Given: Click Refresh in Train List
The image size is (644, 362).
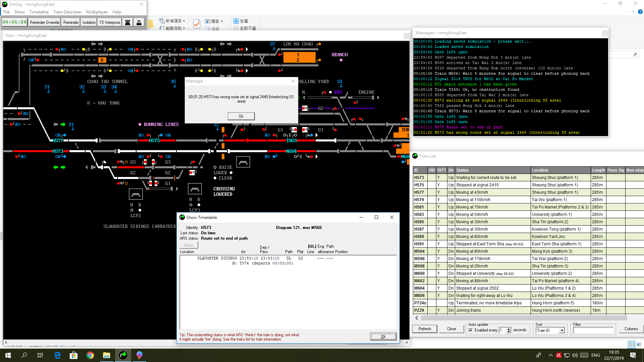Looking at the screenshot, I should [425, 329].
